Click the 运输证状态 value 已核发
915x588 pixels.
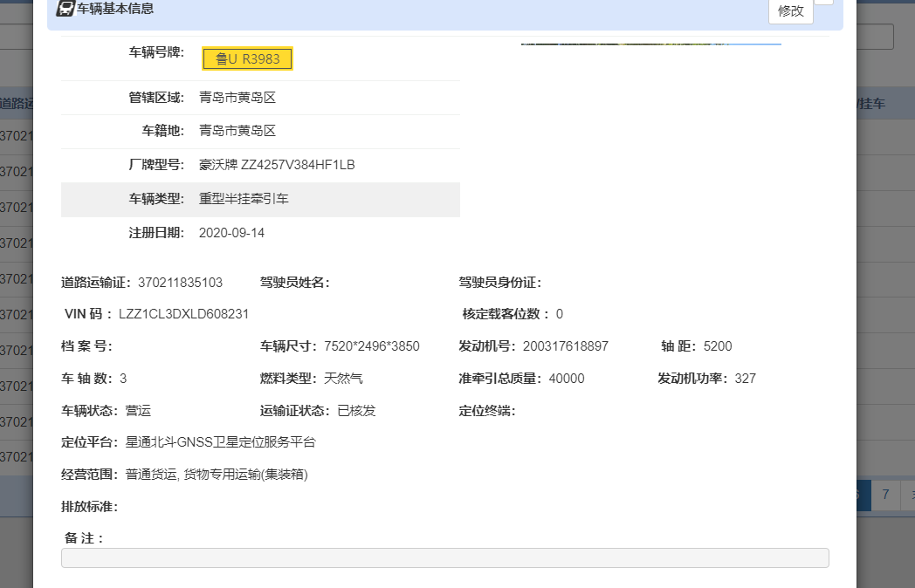[x=356, y=411]
